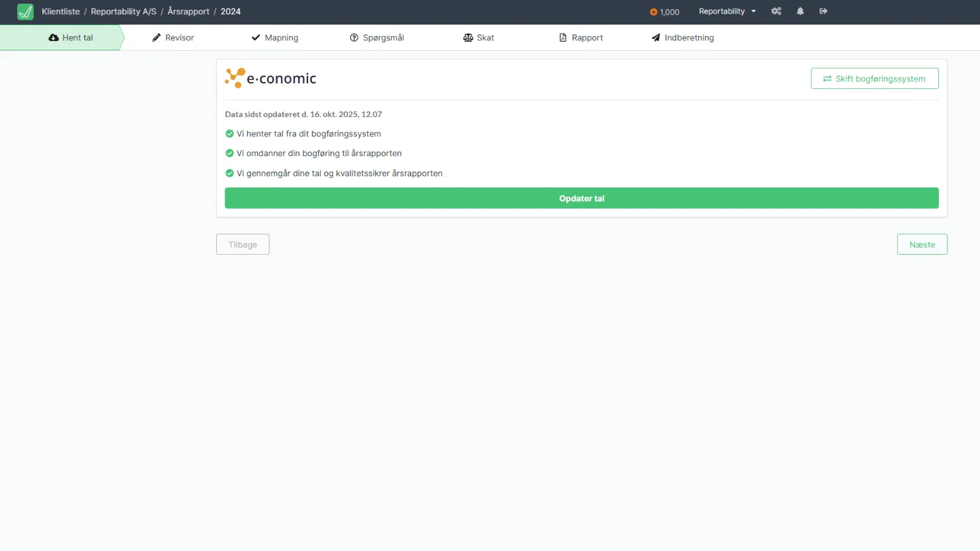Click green check beside 'Vi omdanner din bogføring'

pos(230,153)
